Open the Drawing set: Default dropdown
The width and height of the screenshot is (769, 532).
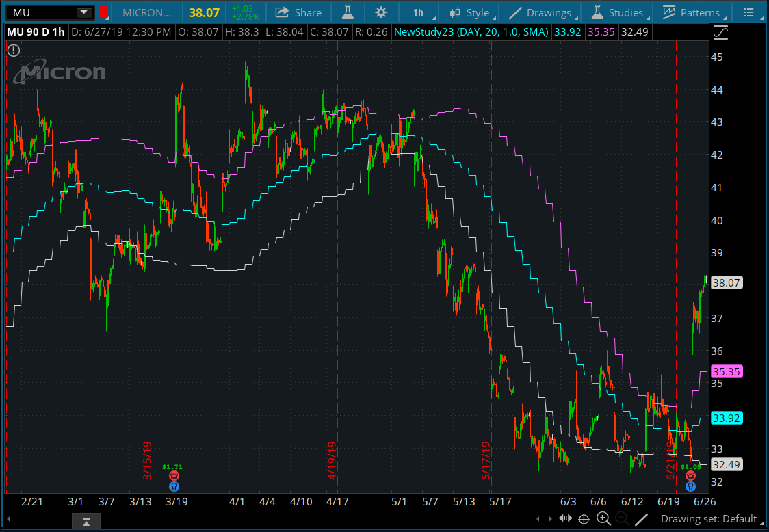coord(712,519)
